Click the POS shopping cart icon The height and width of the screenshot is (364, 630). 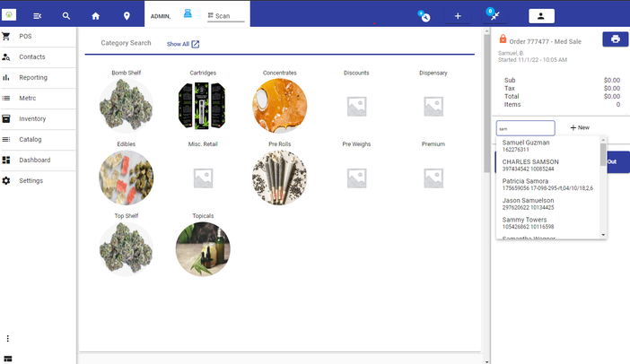pos(6,36)
